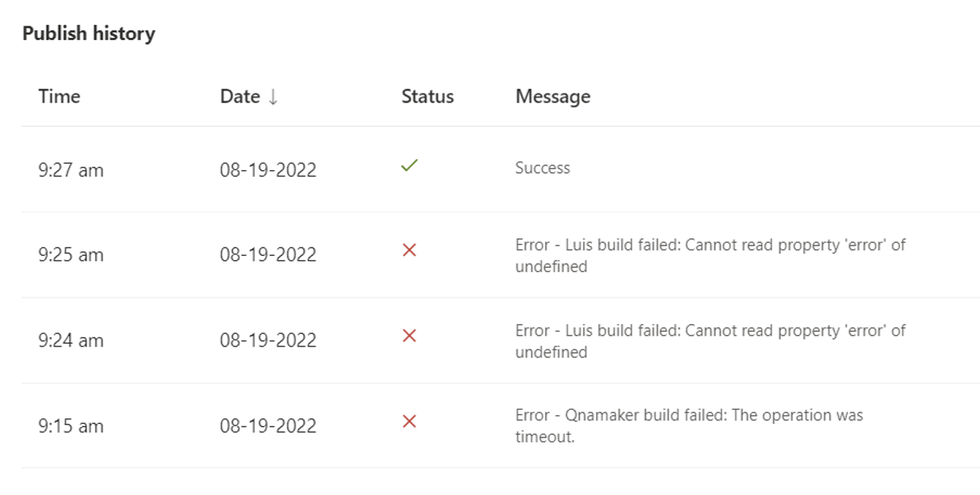Open the Success message entry
The width and height of the screenshot is (980, 495).
tap(541, 167)
